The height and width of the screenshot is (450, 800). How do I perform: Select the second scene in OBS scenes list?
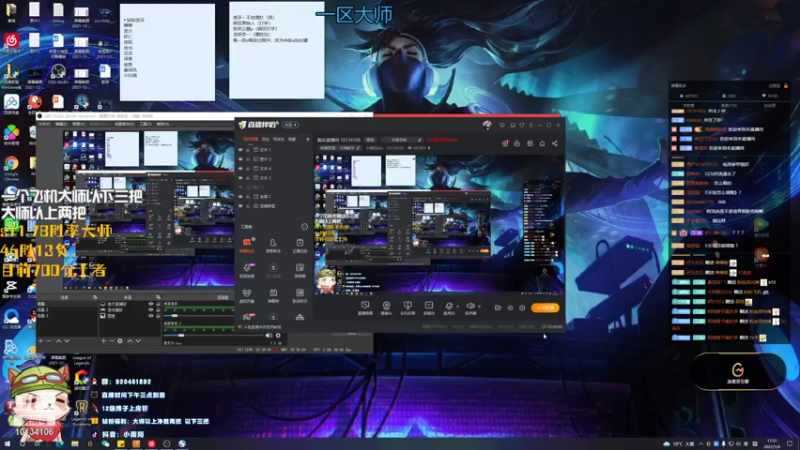coord(44,310)
